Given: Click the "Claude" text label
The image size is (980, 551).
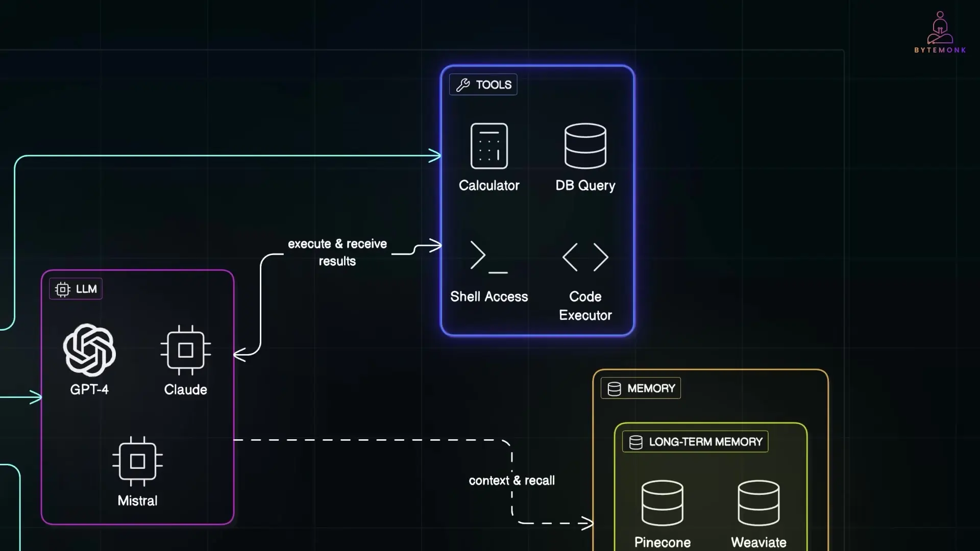Looking at the screenshot, I should coord(186,390).
